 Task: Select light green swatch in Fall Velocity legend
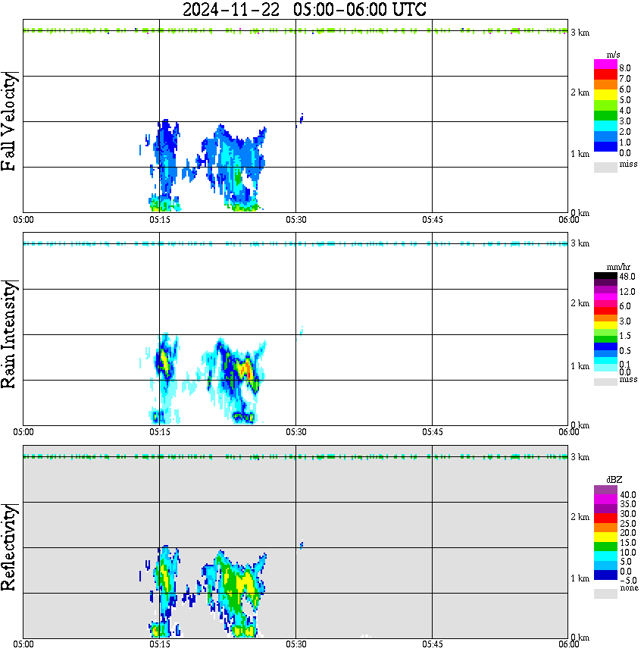click(x=605, y=105)
